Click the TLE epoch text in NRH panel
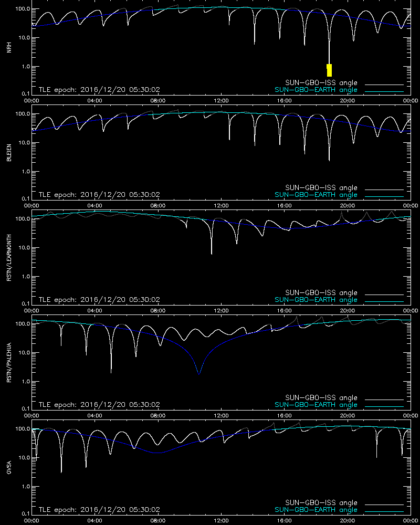 click(x=99, y=90)
